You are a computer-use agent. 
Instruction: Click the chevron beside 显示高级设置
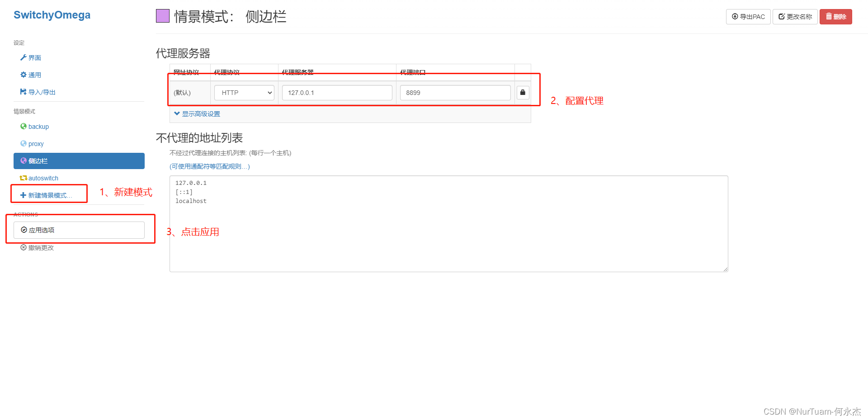tap(177, 113)
